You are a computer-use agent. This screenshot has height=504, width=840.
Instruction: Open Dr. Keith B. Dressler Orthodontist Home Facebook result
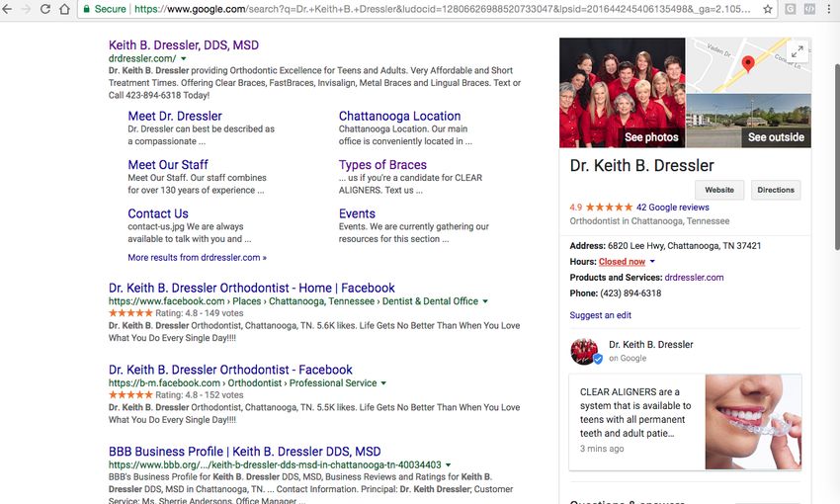click(252, 288)
